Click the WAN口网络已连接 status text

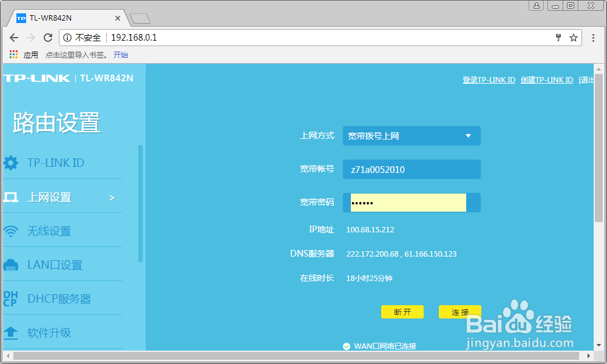click(385, 346)
